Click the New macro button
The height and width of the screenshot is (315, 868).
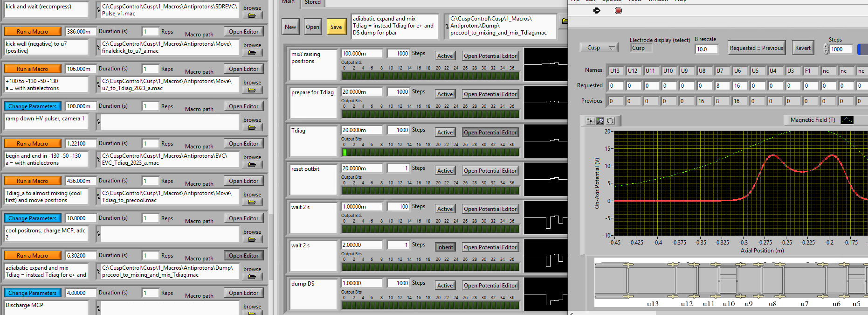point(290,27)
